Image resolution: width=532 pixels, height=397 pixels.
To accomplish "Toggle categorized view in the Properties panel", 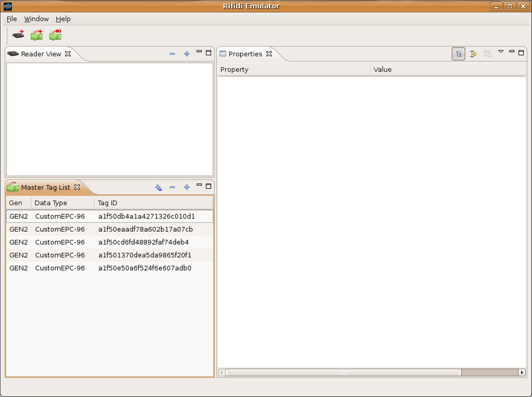I will tap(458, 53).
